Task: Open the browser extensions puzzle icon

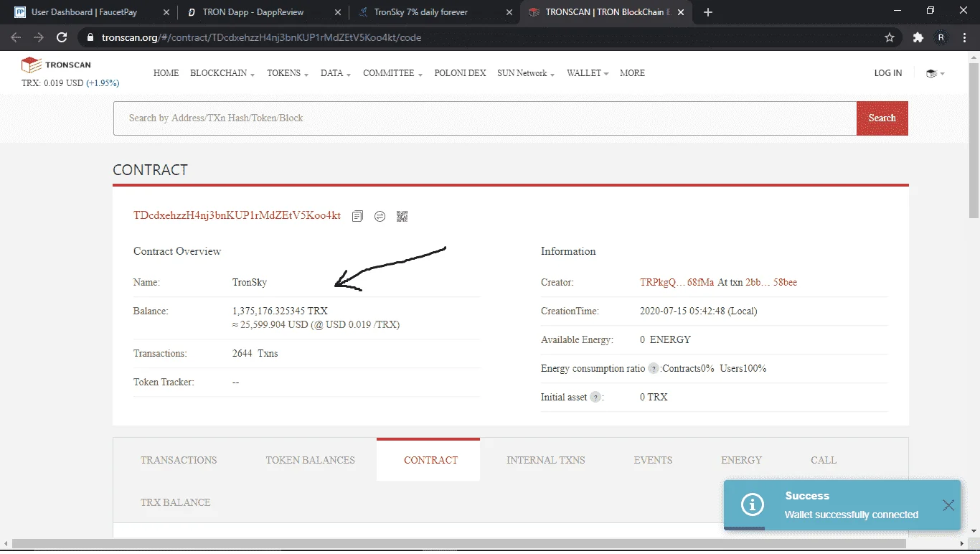Action: pyautogui.click(x=918, y=37)
